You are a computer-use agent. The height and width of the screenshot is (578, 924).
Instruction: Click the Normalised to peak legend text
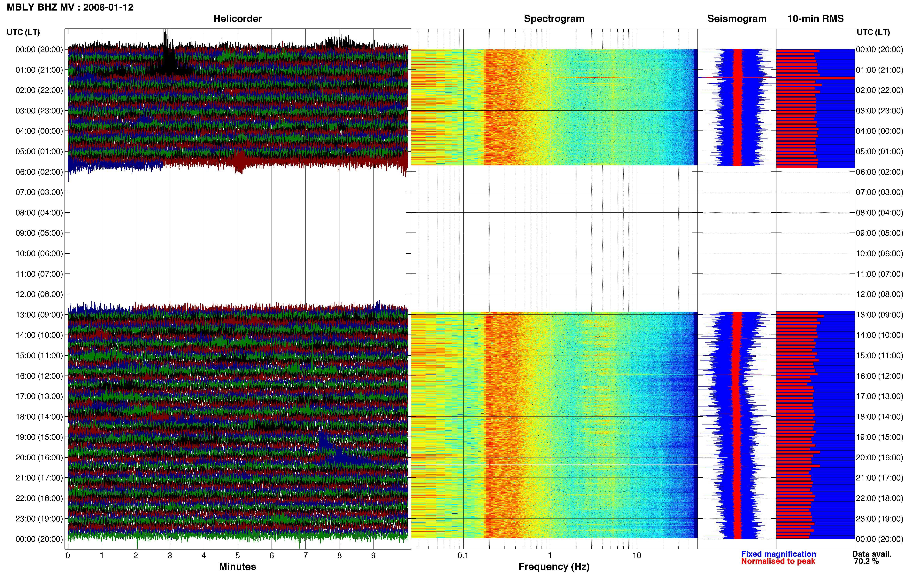point(778,561)
